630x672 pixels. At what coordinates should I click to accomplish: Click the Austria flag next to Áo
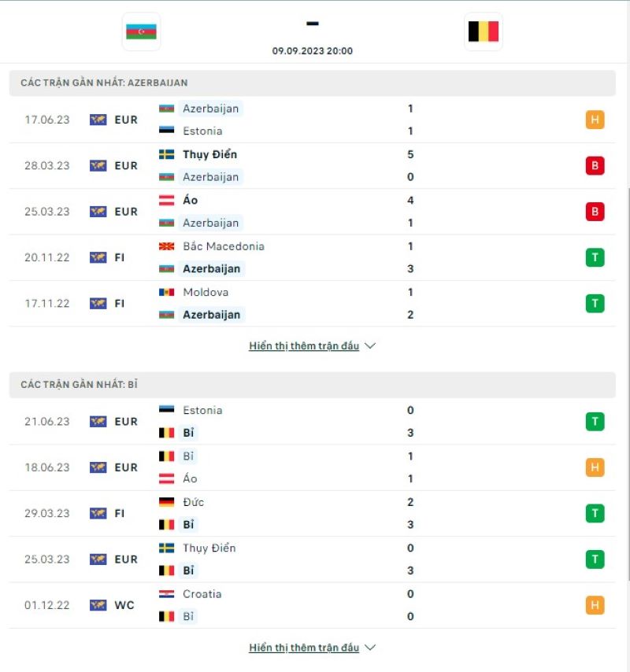(x=167, y=200)
